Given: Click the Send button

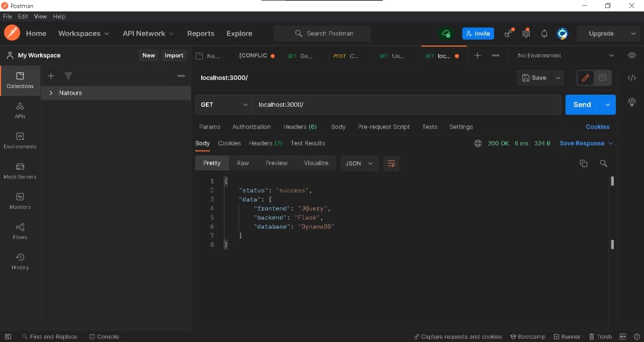Looking at the screenshot, I should tap(582, 105).
